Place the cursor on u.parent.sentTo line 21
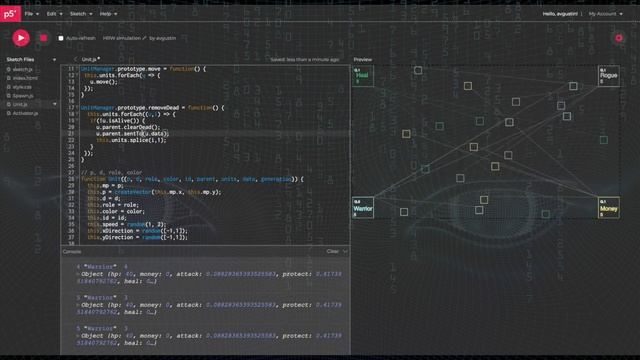 point(132,133)
